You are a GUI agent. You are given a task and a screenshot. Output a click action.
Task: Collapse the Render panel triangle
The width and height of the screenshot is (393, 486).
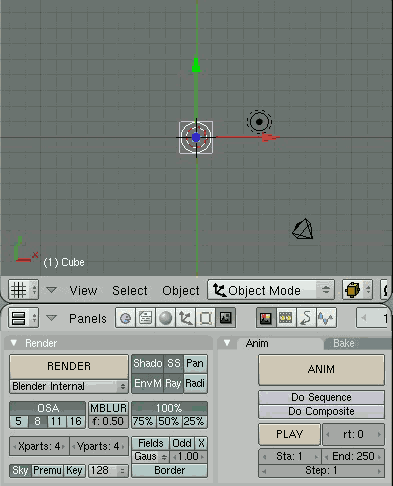click(14, 343)
